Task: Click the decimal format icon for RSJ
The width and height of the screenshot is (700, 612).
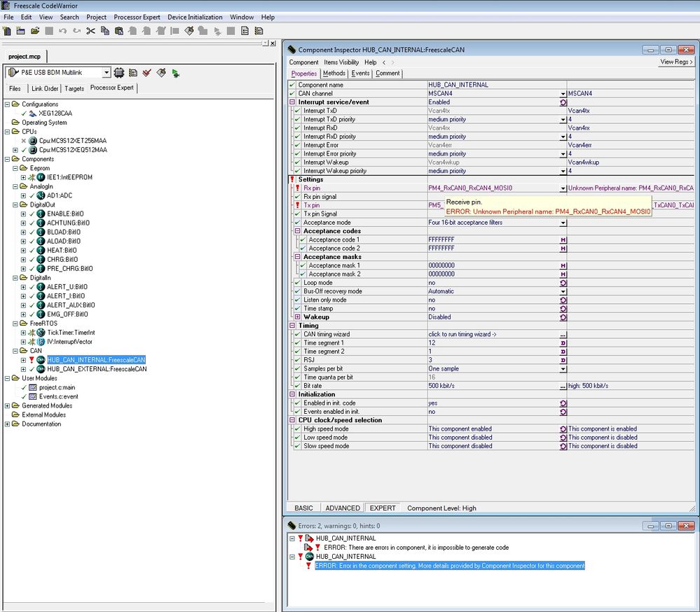Action: click(x=563, y=360)
